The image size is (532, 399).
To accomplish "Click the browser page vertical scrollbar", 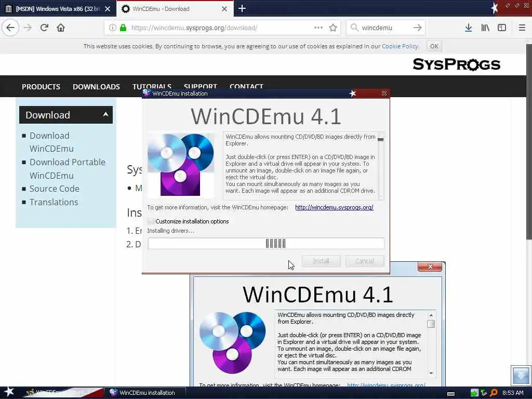I will tap(529, 141).
